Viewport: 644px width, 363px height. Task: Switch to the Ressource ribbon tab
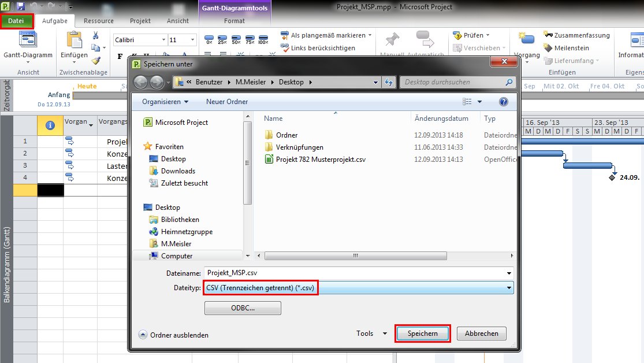tap(98, 21)
